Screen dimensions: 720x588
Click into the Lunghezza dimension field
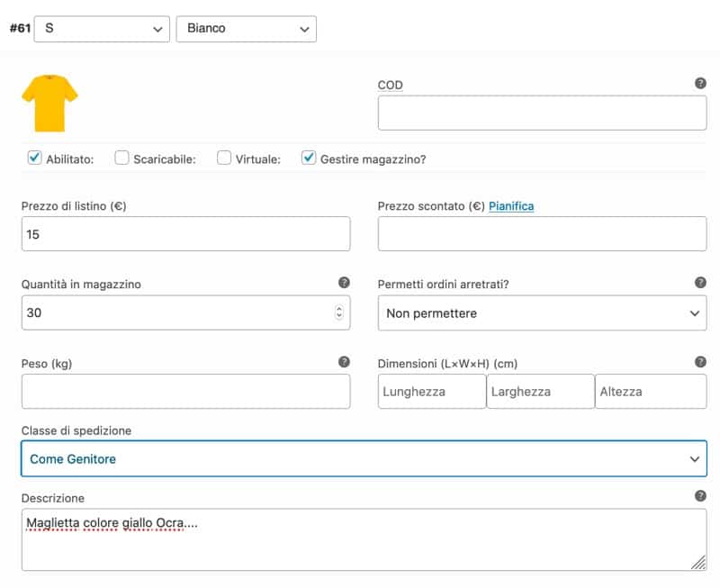tap(432, 392)
